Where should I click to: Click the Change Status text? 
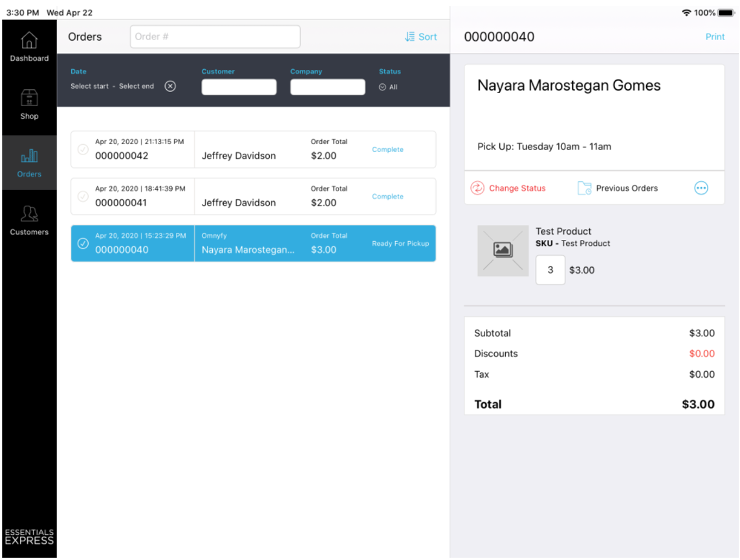coord(517,188)
